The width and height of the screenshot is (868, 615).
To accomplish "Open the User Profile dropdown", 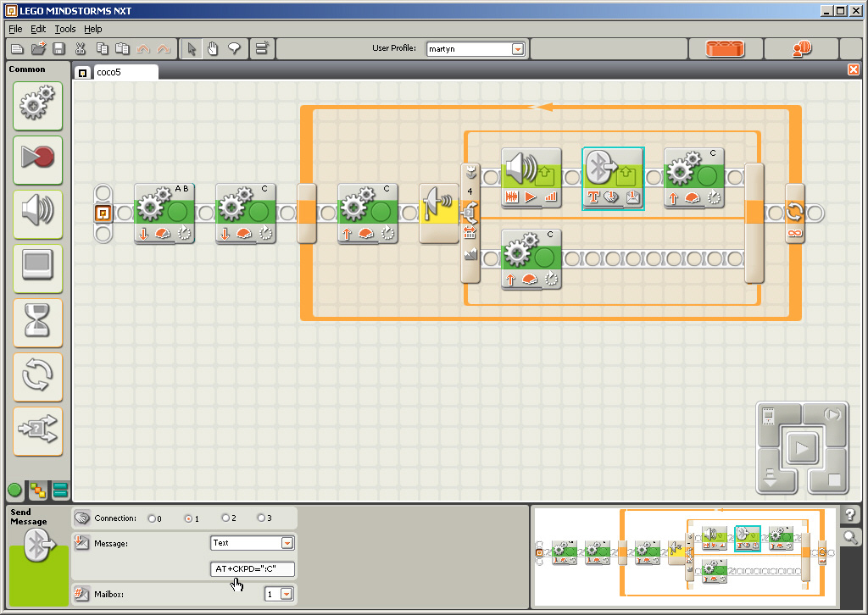I will (x=518, y=49).
